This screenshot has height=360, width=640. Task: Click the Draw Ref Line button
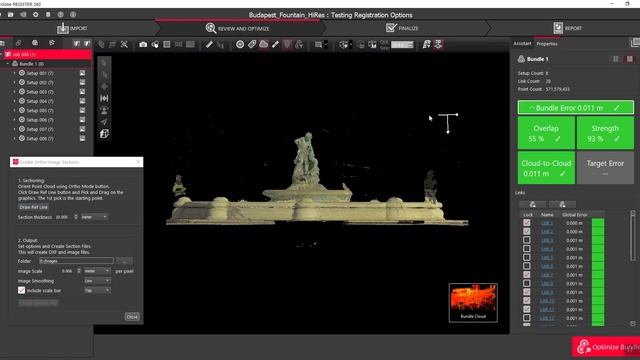point(33,207)
